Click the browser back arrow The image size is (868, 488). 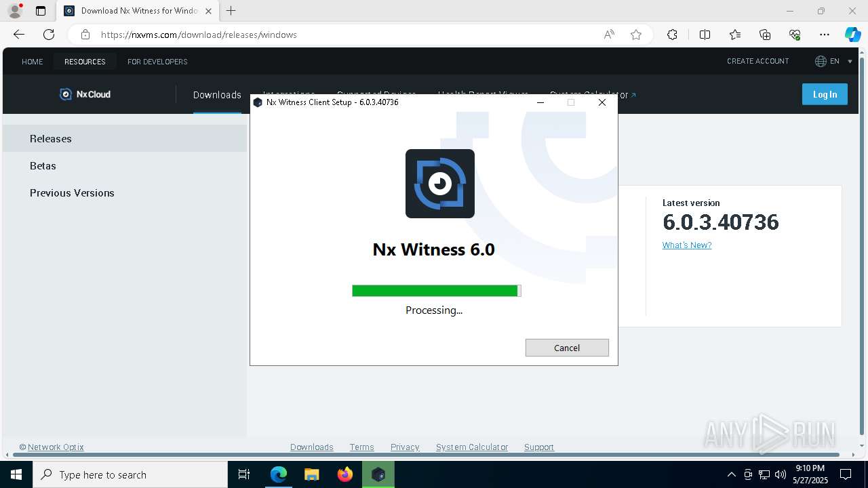point(19,35)
